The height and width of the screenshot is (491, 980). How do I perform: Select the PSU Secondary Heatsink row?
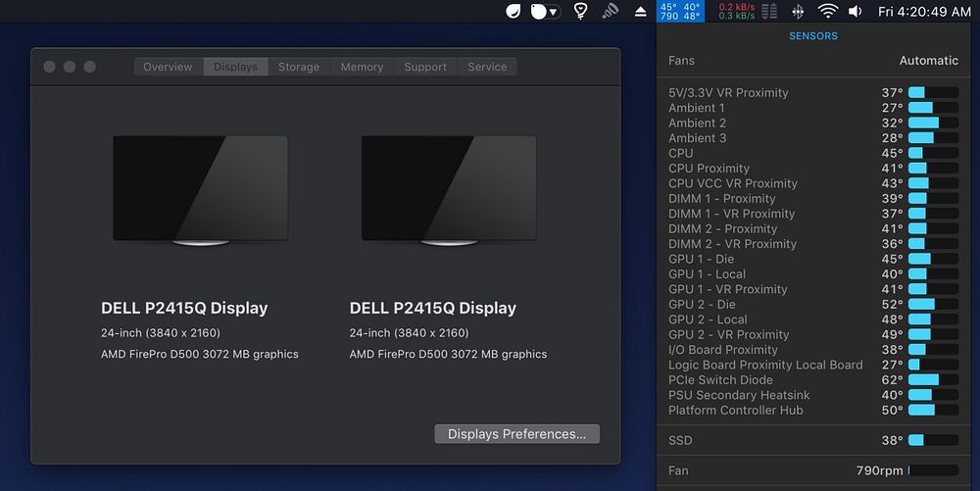point(813,395)
